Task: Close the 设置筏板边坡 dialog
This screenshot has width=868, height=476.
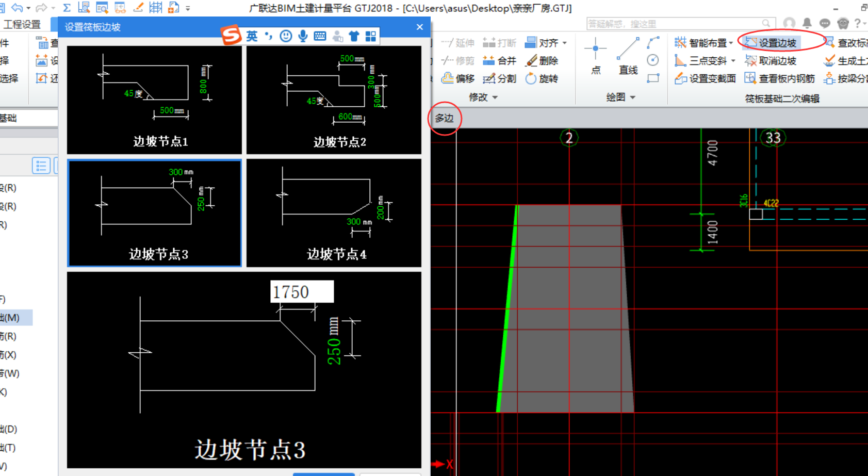Action: tap(420, 27)
